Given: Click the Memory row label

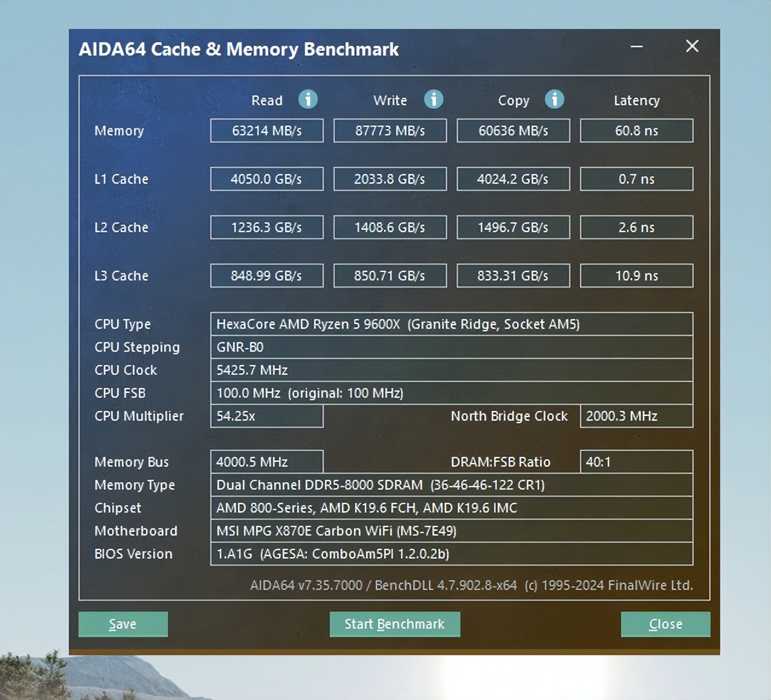Looking at the screenshot, I should [119, 131].
